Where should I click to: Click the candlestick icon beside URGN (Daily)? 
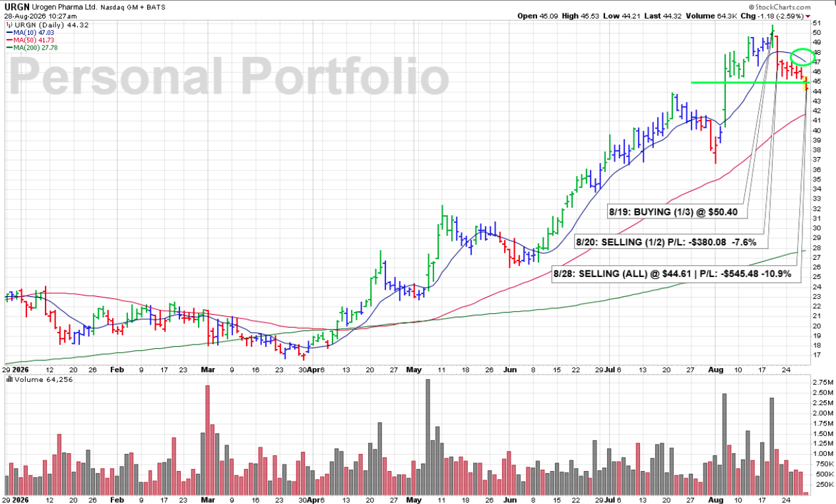pyautogui.click(x=9, y=24)
